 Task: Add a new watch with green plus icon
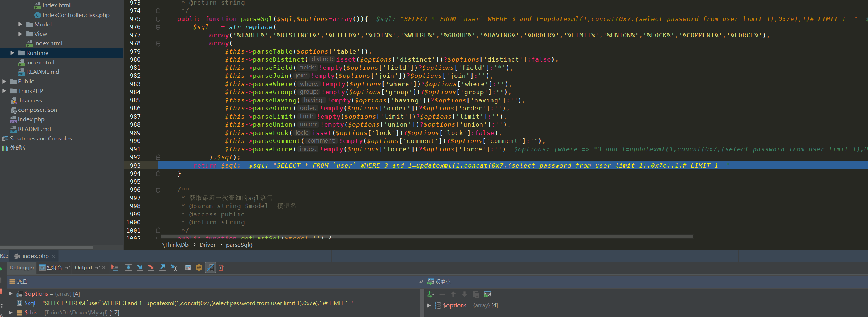tap(431, 295)
